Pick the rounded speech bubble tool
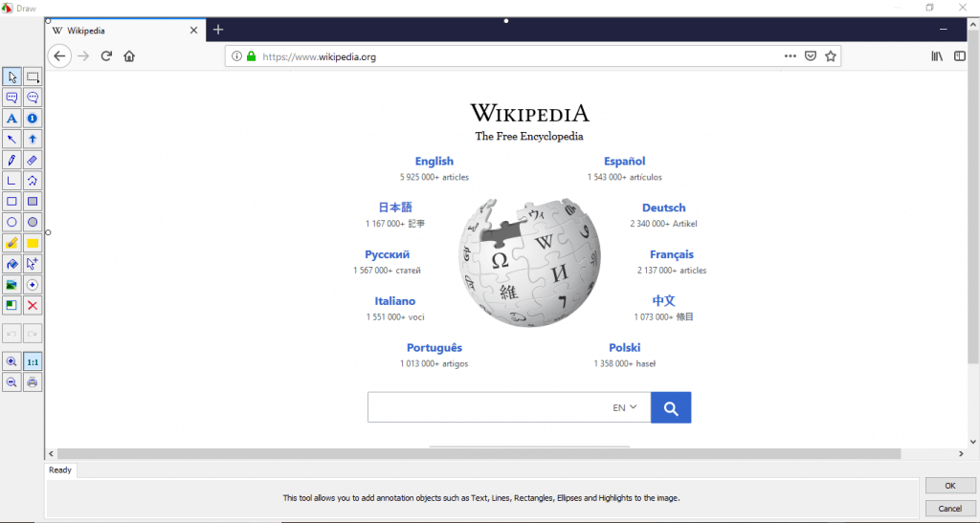 click(33, 98)
